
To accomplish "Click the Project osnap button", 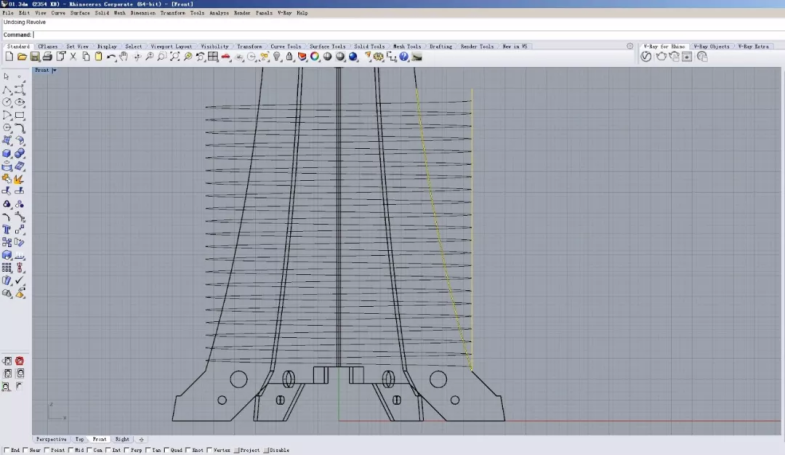I will pyautogui.click(x=245, y=450).
